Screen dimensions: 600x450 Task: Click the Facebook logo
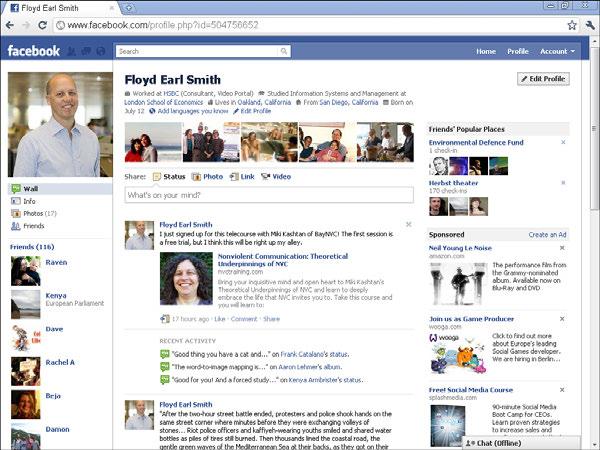pyautogui.click(x=33, y=51)
